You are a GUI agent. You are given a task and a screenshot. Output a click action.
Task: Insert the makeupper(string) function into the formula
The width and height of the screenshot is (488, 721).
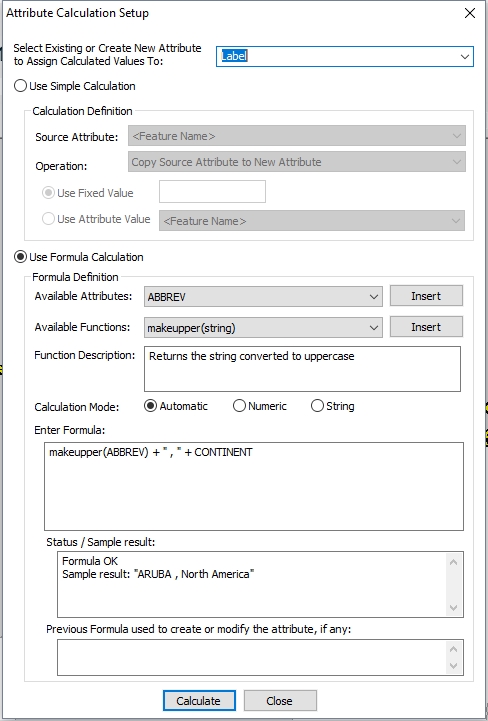(426, 327)
